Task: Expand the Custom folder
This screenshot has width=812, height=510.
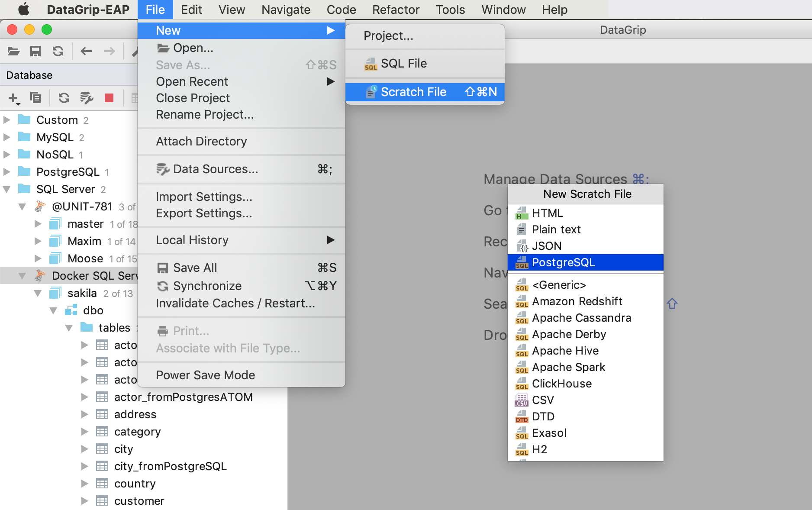Action: pyautogui.click(x=6, y=120)
